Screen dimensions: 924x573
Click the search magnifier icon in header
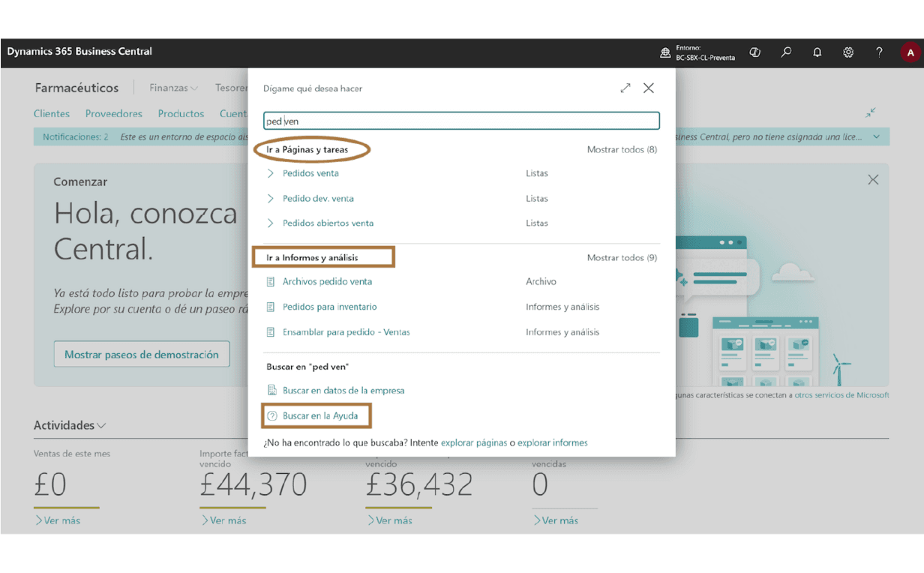pyautogui.click(x=786, y=52)
